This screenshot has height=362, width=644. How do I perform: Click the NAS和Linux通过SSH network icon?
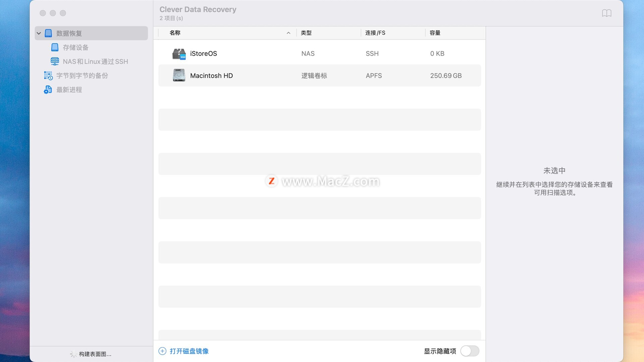point(55,61)
